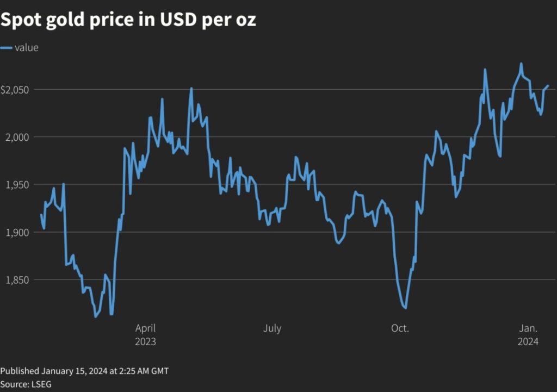Click the highest peak of the gold line
The width and height of the screenshot is (557, 392).
[521, 64]
